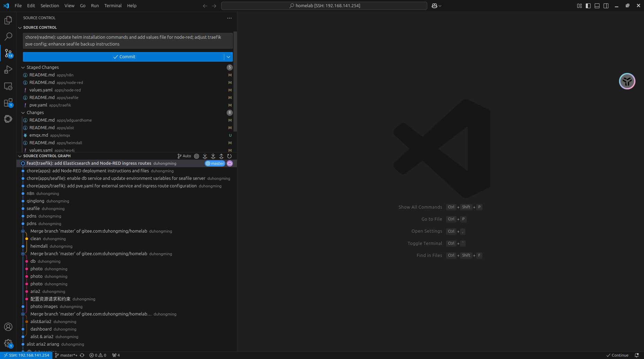This screenshot has width=644, height=359.
Task: Select the 'photo images' commit in graph
Action: point(127,307)
